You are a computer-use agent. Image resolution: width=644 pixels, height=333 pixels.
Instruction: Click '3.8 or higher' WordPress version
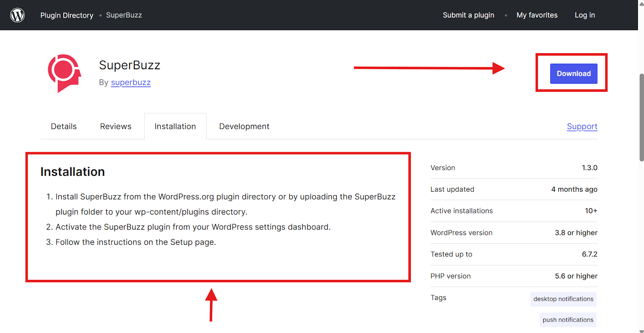coord(576,233)
